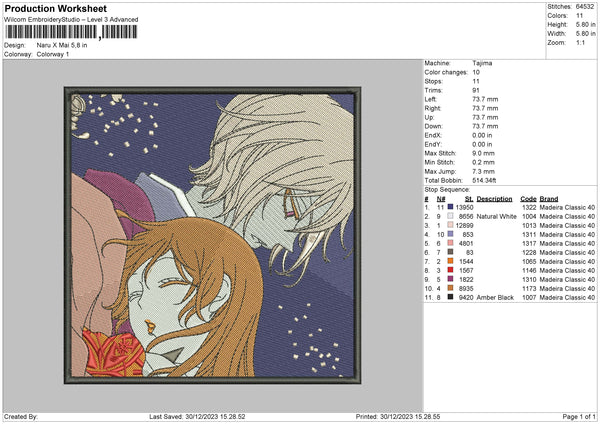Screen dimensions: 600x424
Task: Click the Zoom value 1:1
Action: [x=580, y=43]
